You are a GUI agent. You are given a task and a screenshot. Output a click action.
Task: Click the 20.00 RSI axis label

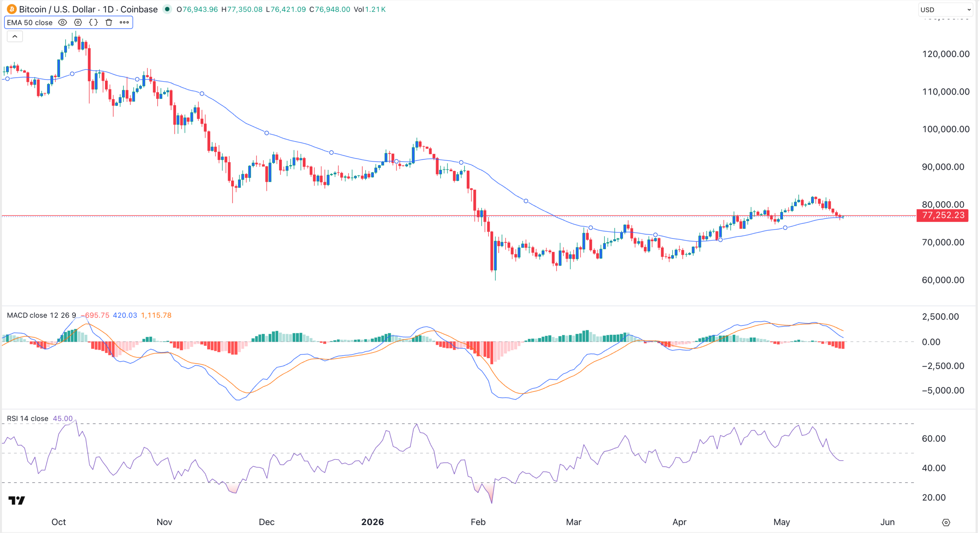(x=934, y=497)
